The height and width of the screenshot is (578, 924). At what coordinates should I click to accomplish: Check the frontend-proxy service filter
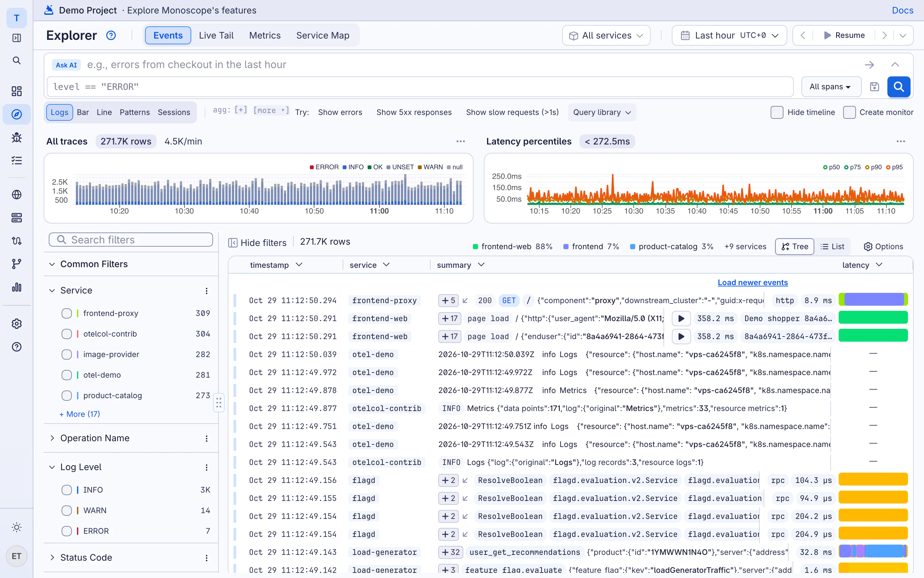67,313
